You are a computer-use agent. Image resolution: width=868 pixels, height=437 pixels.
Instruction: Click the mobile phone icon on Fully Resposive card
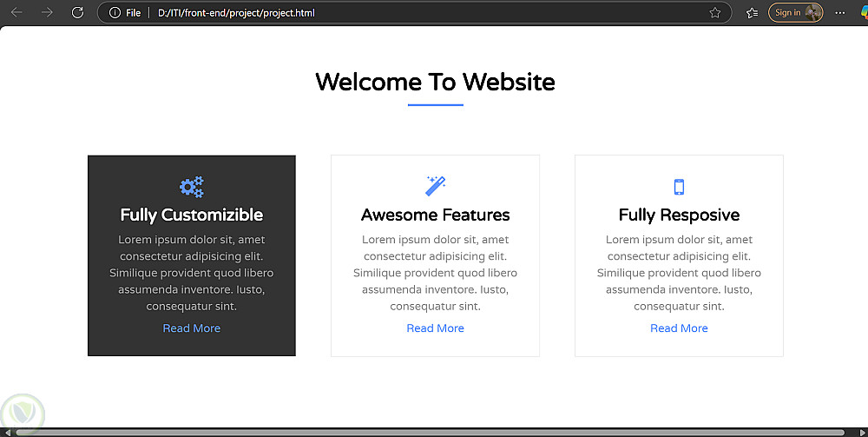coord(680,187)
